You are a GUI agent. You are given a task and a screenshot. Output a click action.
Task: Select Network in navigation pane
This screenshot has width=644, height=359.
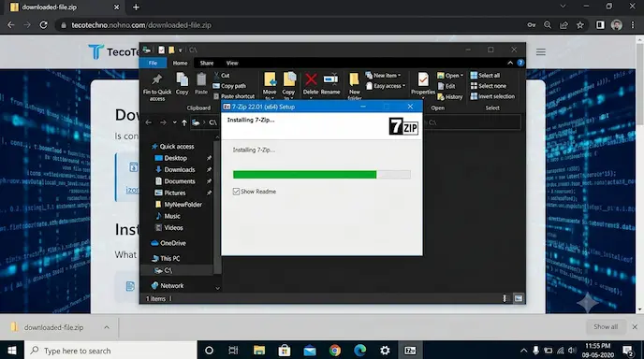168,285
